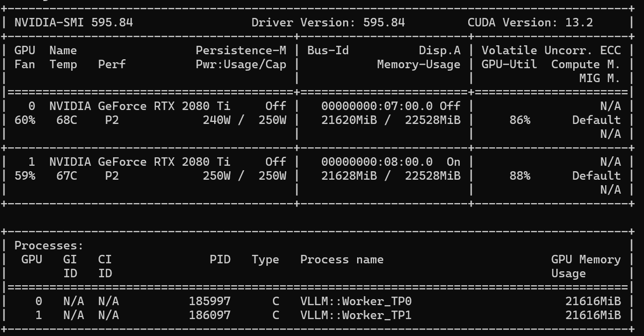Click the 59% fan speed value
The width and height of the screenshot is (644, 336).
point(25,176)
